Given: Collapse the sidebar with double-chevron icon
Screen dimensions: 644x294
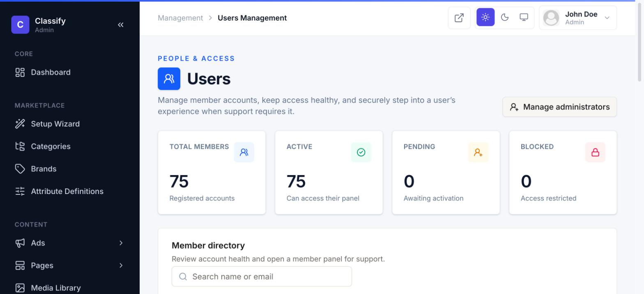Looking at the screenshot, I should [120, 25].
